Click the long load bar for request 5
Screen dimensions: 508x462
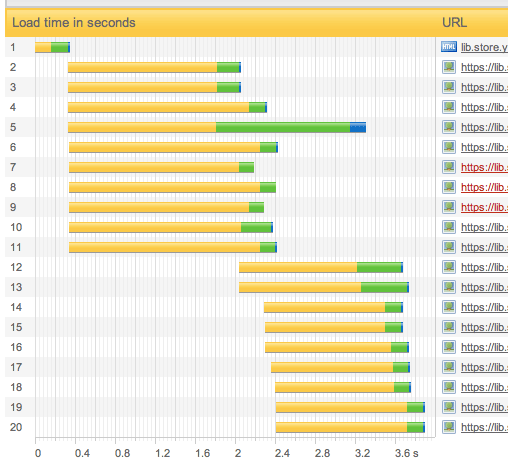point(217,127)
